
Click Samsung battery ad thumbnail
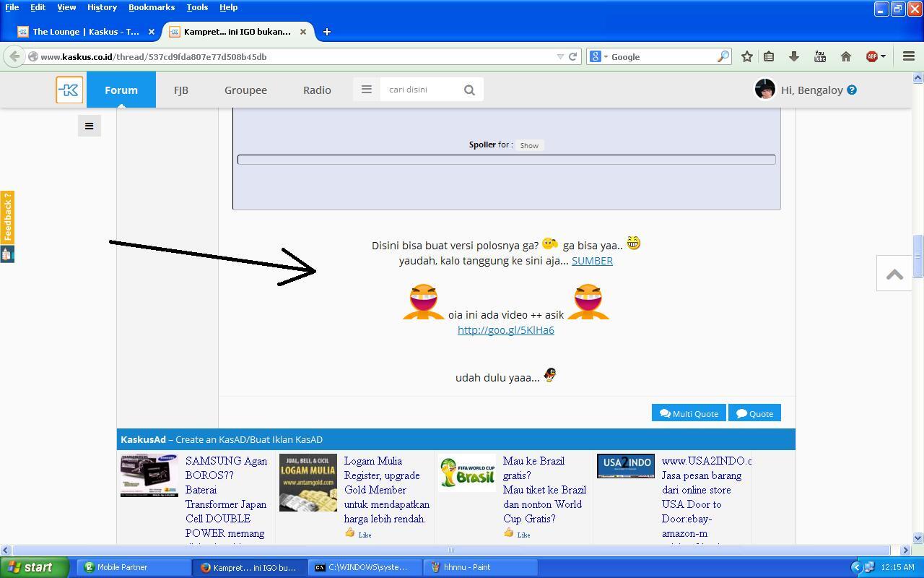point(149,475)
